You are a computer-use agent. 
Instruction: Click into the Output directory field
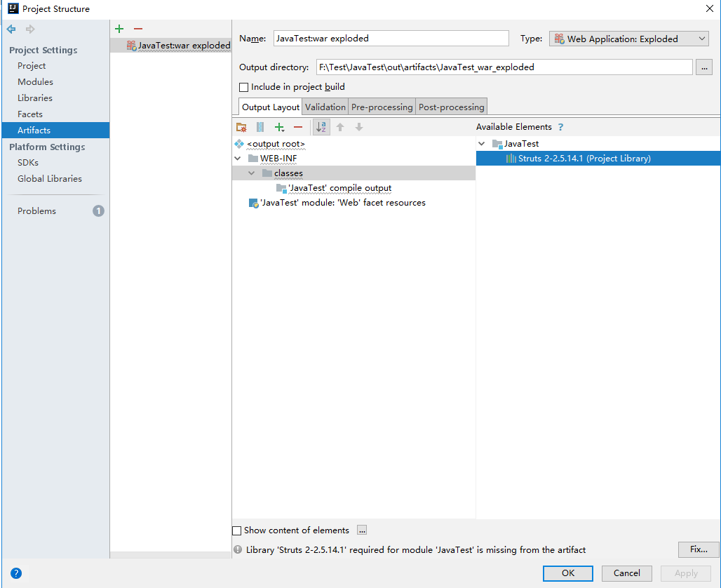[x=504, y=67]
